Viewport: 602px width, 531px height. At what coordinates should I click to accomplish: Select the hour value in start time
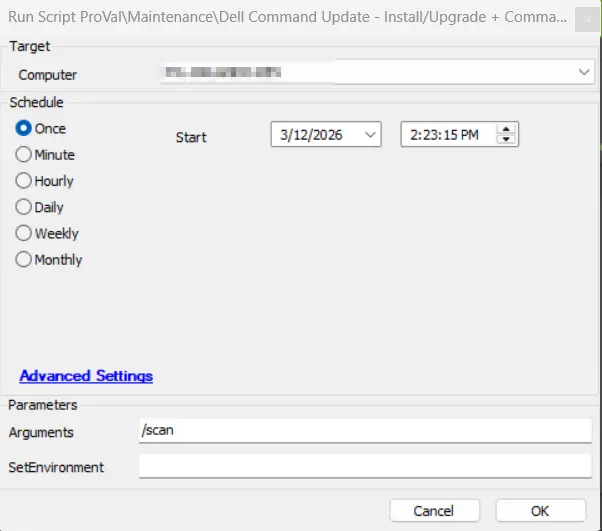point(412,134)
